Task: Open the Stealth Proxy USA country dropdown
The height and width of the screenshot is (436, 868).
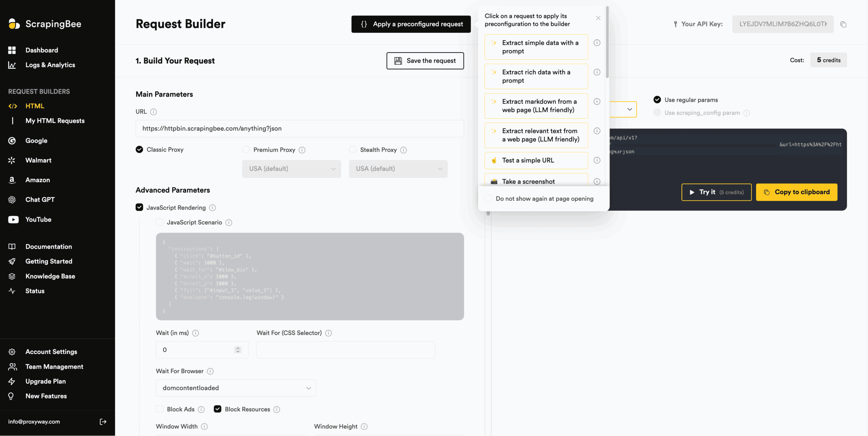Action: (x=398, y=169)
